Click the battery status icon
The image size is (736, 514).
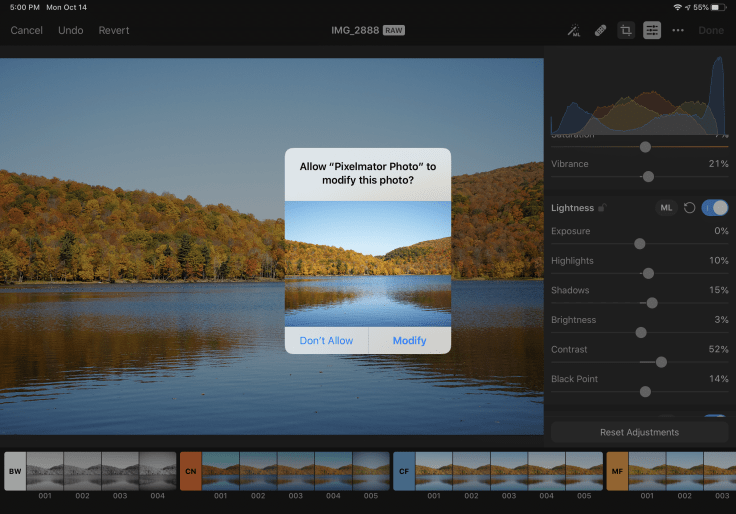click(x=718, y=8)
